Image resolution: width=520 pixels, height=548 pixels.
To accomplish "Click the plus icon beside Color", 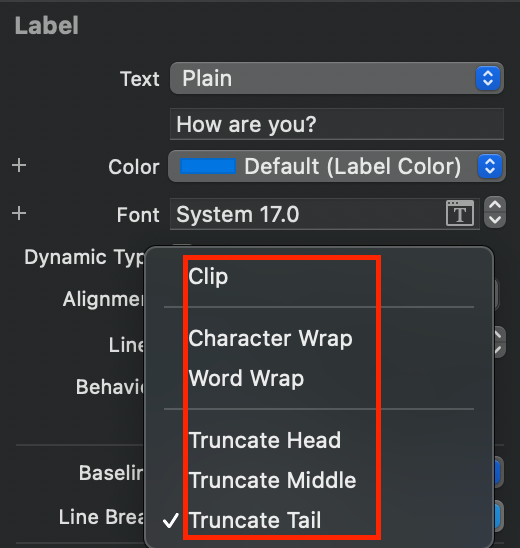I will click(x=19, y=165).
